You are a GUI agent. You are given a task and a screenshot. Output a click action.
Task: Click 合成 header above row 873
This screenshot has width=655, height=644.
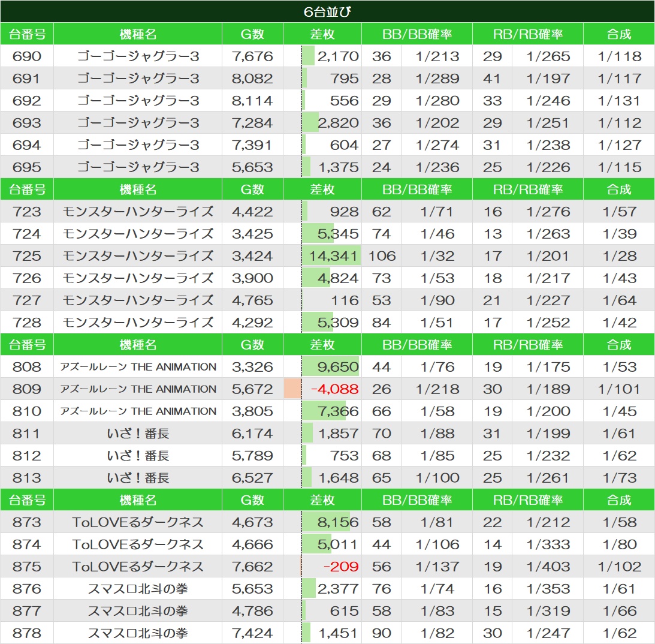click(619, 499)
